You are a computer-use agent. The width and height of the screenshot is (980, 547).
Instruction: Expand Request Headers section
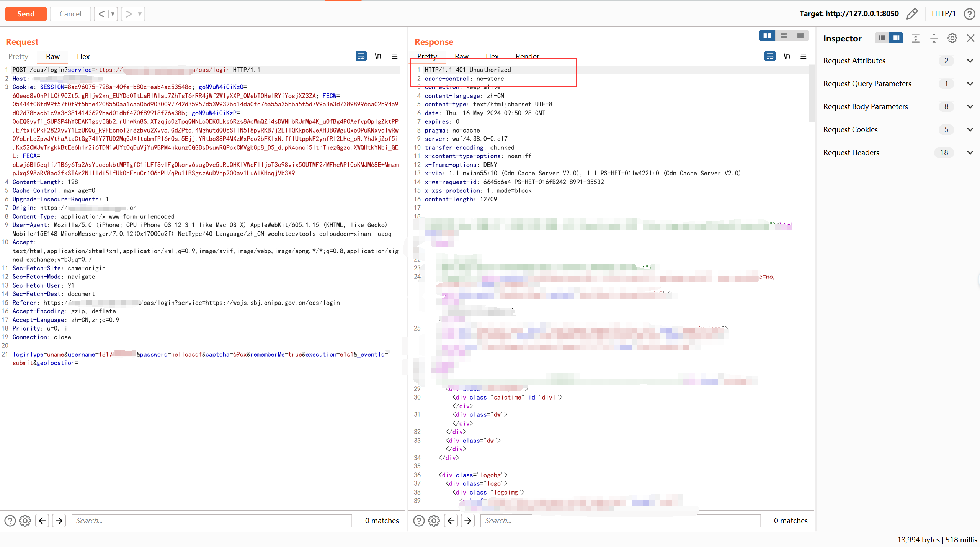tap(898, 152)
